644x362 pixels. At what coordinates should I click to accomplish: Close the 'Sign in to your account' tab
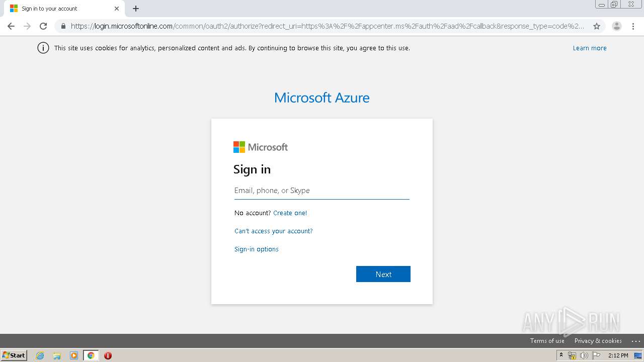click(117, 9)
